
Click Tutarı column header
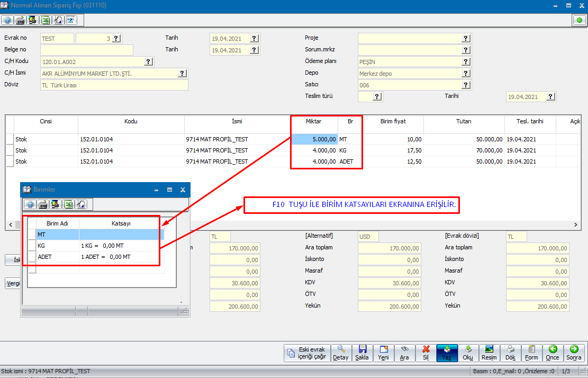coord(464,122)
